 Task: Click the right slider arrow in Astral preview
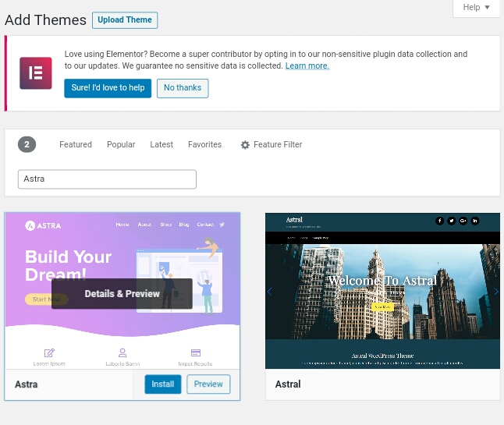(496, 292)
